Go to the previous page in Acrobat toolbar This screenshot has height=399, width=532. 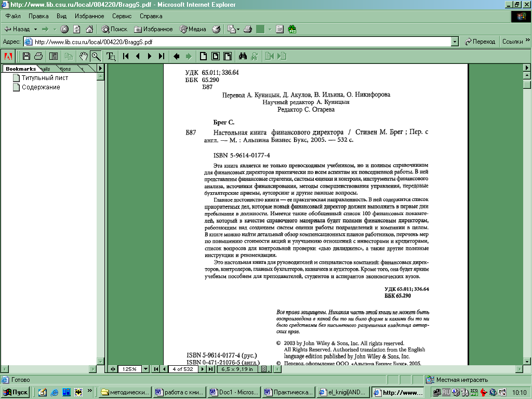138,56
